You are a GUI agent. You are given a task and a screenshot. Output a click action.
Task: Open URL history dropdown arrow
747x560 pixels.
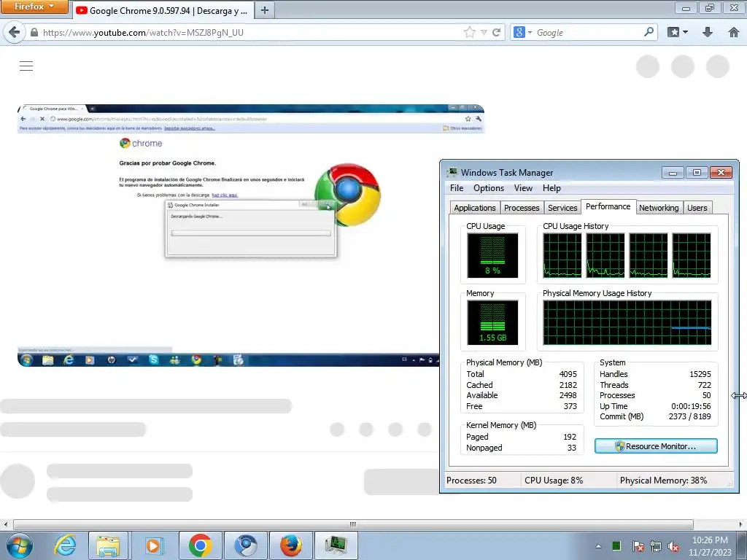pos(484,32)
